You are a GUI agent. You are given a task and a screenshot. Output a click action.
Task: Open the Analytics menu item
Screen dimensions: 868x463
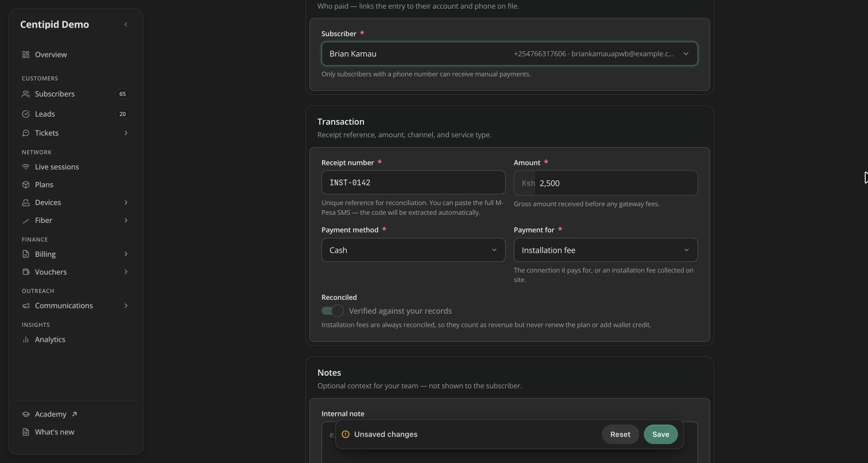(76, 339)
